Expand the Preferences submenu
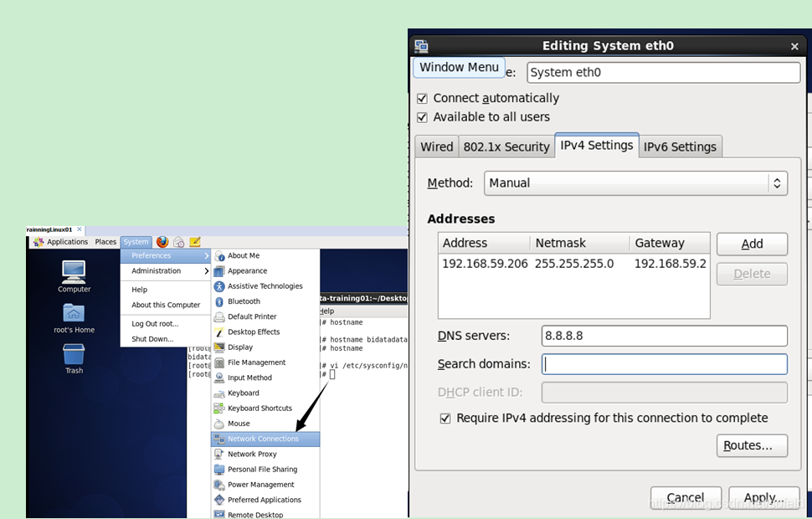The height and width of the screenshot is (519, 812). [166, 256]
